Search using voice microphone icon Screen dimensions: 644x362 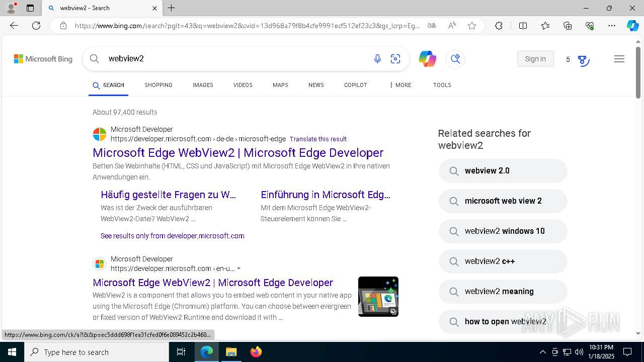point(377,59)
